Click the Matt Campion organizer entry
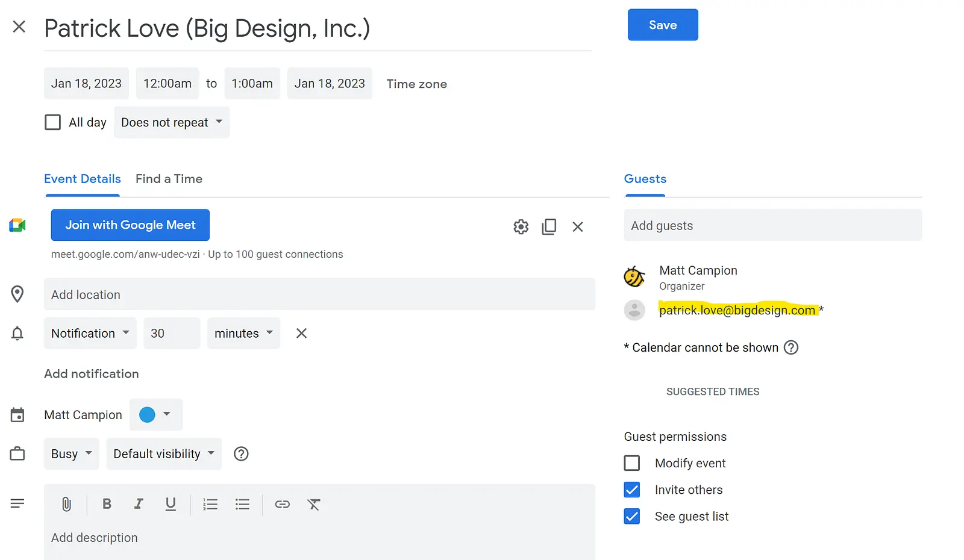 coord(698,278)
